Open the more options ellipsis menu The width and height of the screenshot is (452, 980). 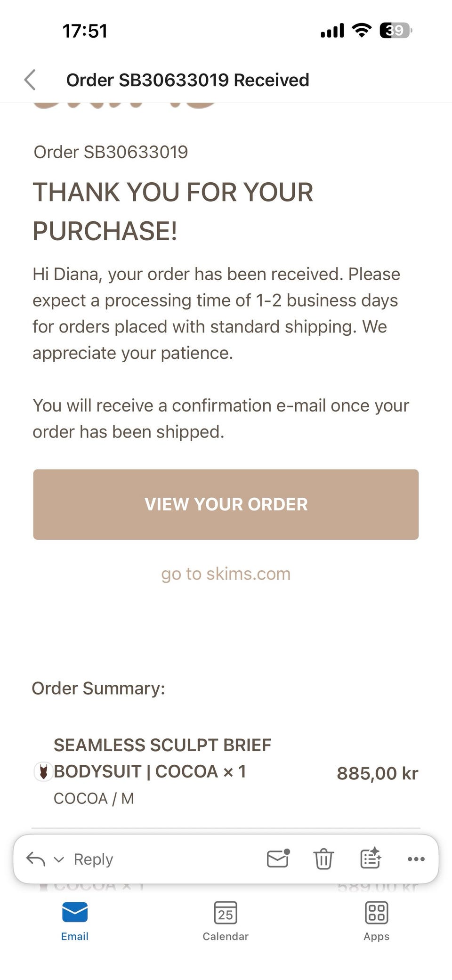[416, 859]
